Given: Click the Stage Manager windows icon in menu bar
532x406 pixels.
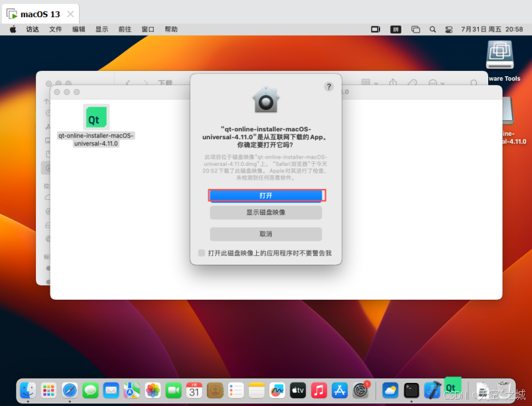Looking at the screenshot, I should coord(416,29).
